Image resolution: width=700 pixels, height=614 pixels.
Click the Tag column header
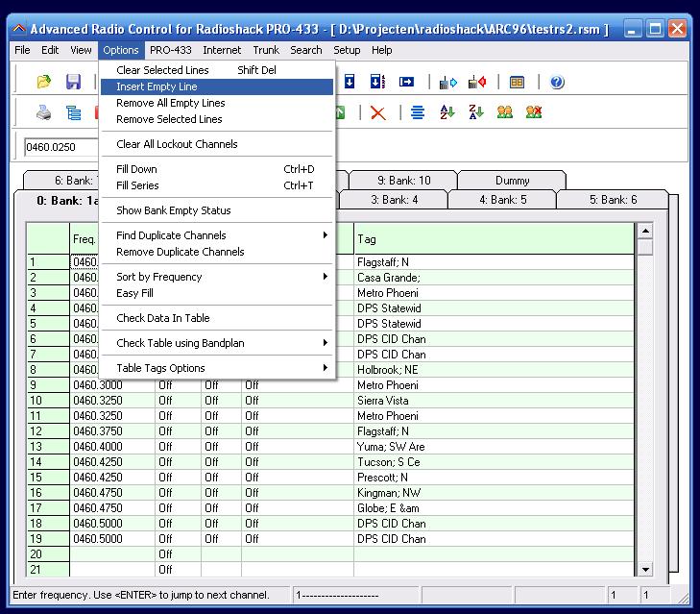pos(494,239)
